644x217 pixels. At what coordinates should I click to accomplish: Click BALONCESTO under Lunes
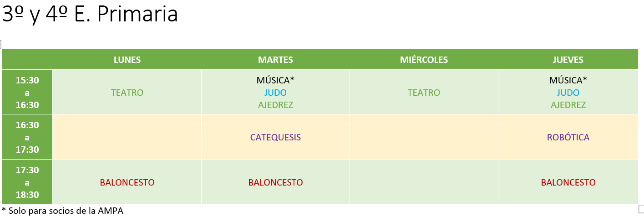tap(127, 182)
